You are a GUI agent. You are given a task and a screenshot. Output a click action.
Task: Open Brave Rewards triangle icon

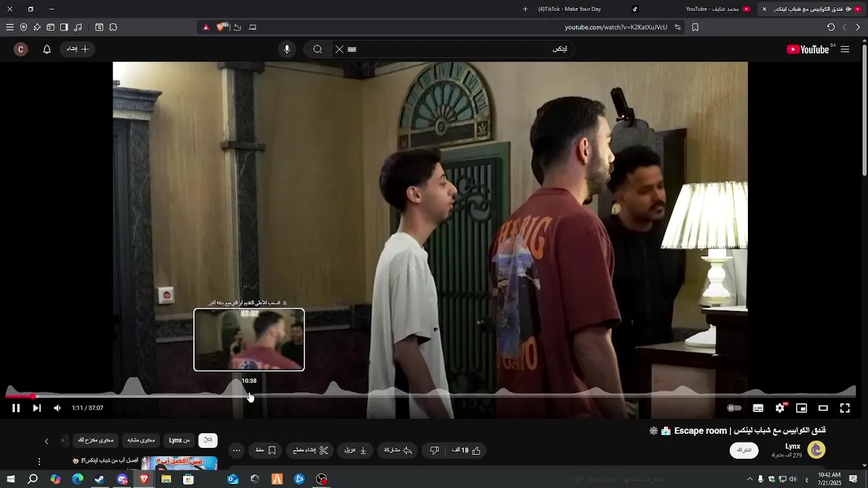[206, 27]
